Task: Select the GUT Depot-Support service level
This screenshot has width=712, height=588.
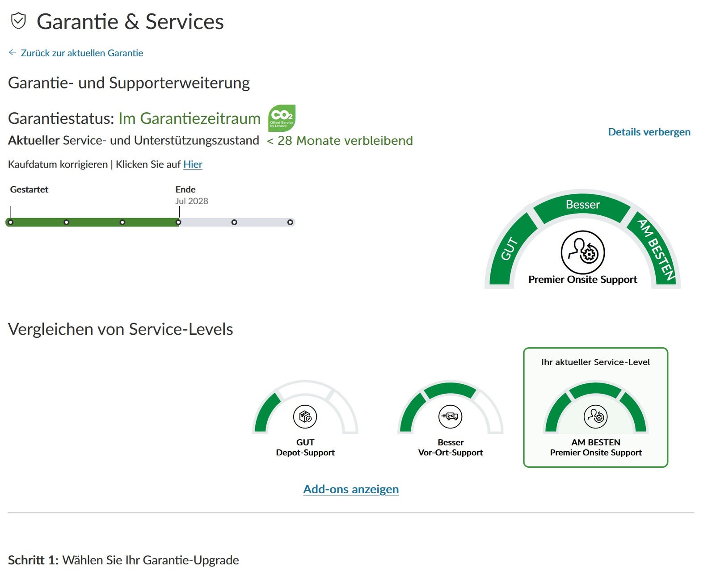Action: click(x=305, y=447)
